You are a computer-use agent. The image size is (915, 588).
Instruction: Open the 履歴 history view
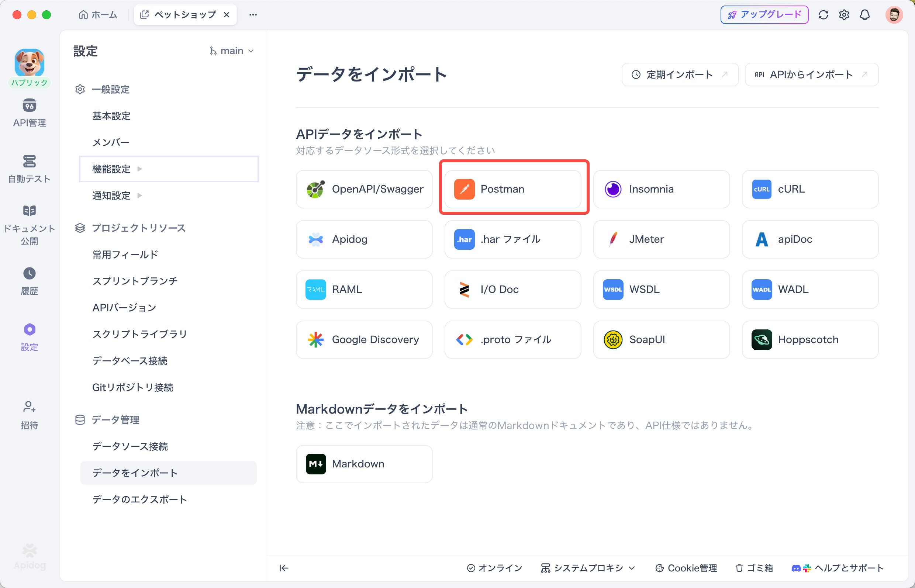[30, 281]
